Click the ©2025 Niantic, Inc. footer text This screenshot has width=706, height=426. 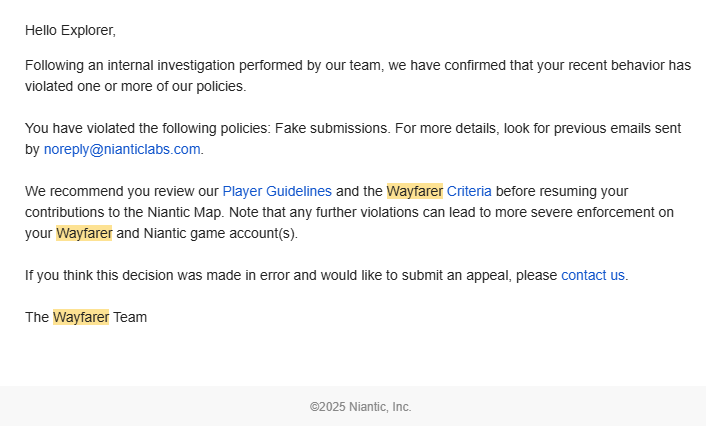pyautogui.click(x=360, y=407)
